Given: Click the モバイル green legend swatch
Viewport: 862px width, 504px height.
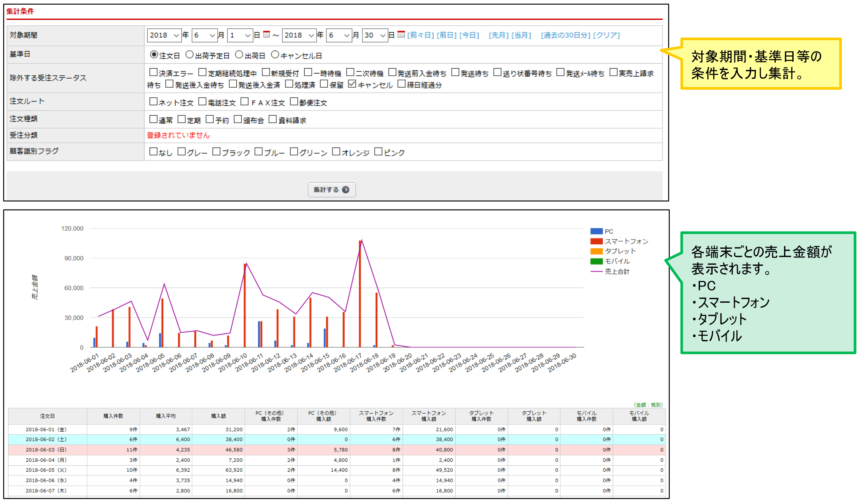Looking at the screenshot, I should (596, 261).
